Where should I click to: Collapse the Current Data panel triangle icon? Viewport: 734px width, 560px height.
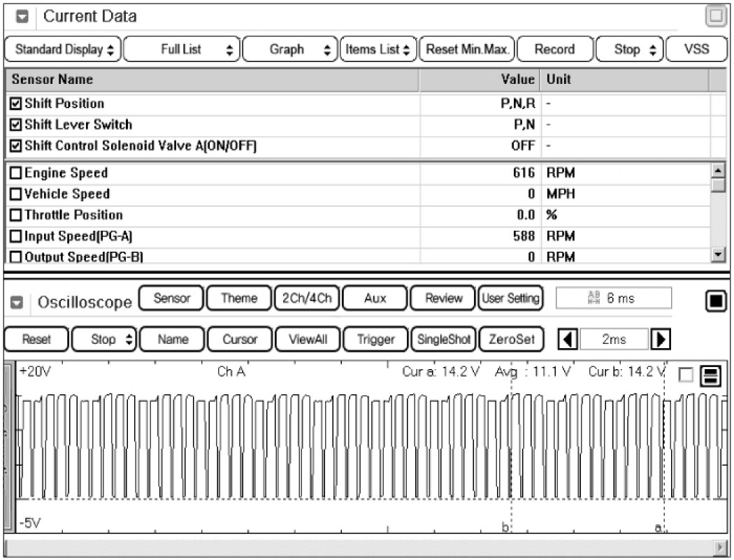pyautogui.click(x=22, y=17)
